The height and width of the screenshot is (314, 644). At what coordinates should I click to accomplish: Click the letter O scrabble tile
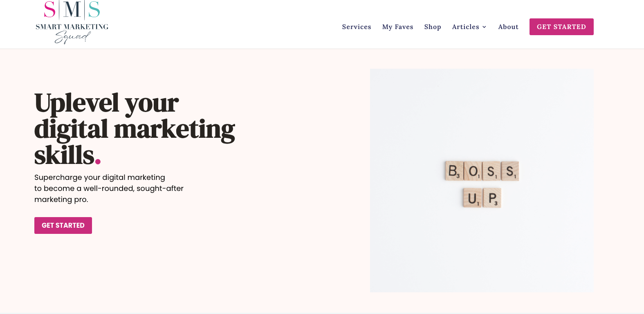click(473, 171)
